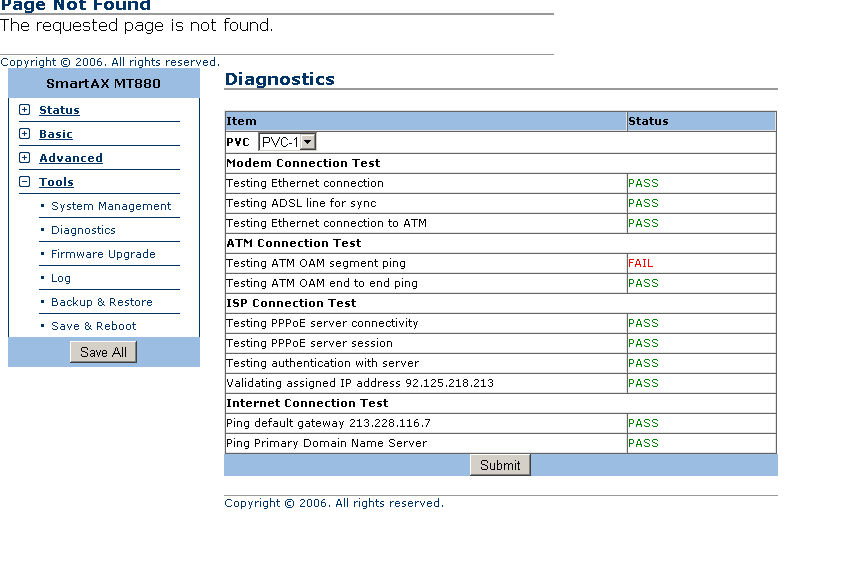Viewport: 855px width, 573px height.
Task: Click the Tools menu heading
Action: click(x=56, y=182)
